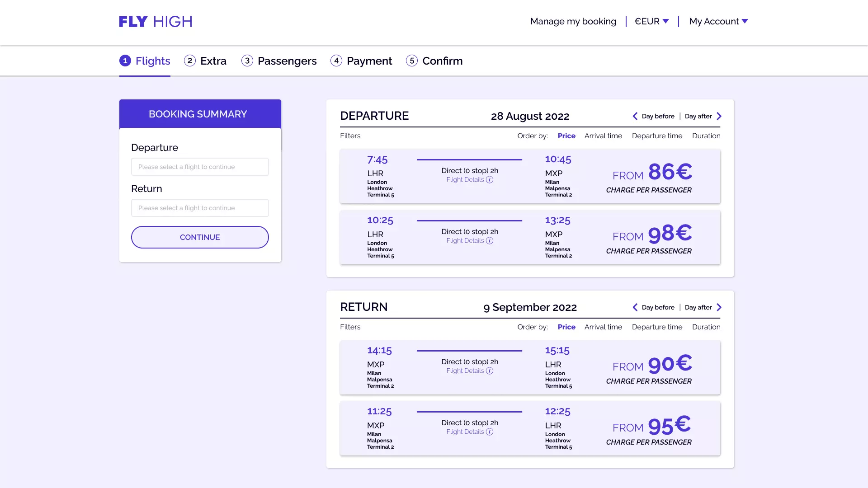Screen dimensions: 868x488
Task: Open Filters in the Departure section
Action: pos(350,136)
